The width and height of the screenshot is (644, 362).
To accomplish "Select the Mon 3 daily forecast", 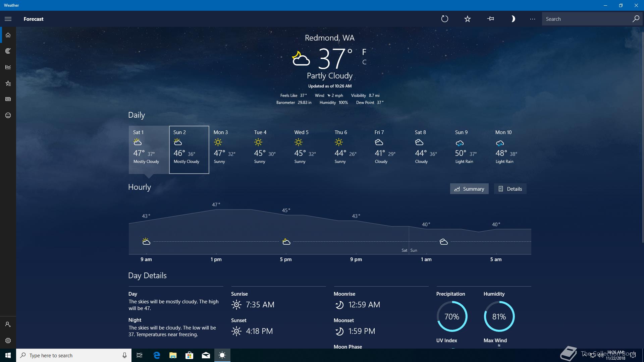I will click(229, 150).
